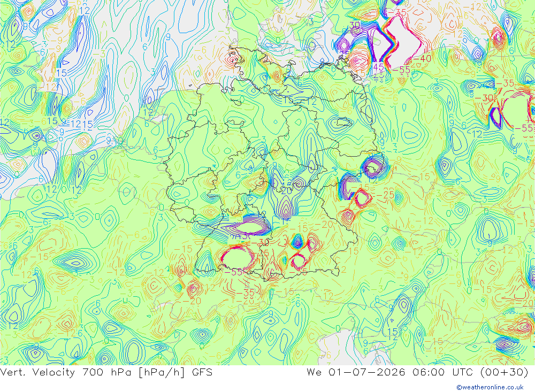Click the -40 contour label
Screen dimensions: 535x392
pos(423,59)
